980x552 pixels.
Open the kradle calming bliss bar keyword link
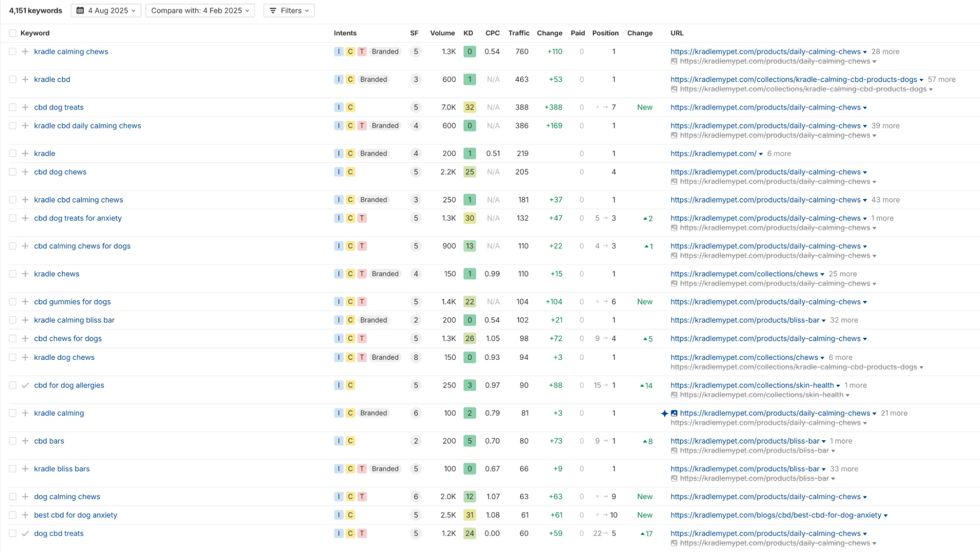(74, 320)
